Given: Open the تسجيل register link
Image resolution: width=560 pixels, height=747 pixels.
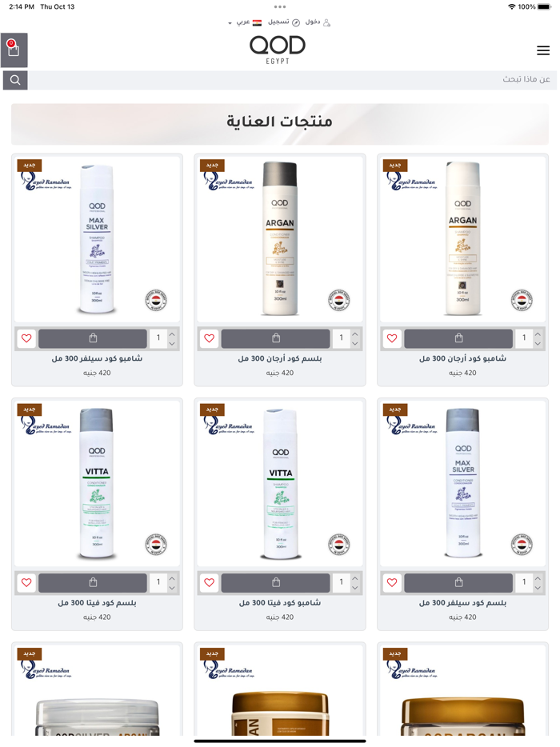Looking at the screenshot, I should point(283,22).
